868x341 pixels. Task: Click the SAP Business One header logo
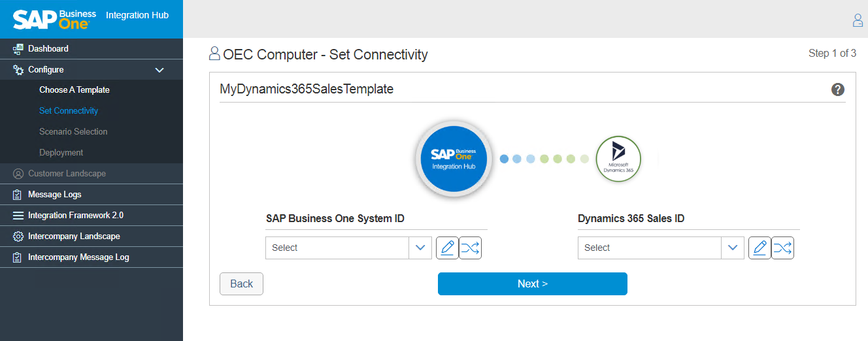(x=55, y=18)
